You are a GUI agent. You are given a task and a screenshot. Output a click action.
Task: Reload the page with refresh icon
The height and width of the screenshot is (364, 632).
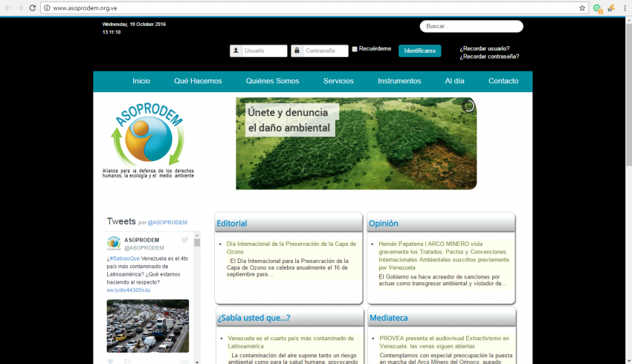click(x=33, y=8)
